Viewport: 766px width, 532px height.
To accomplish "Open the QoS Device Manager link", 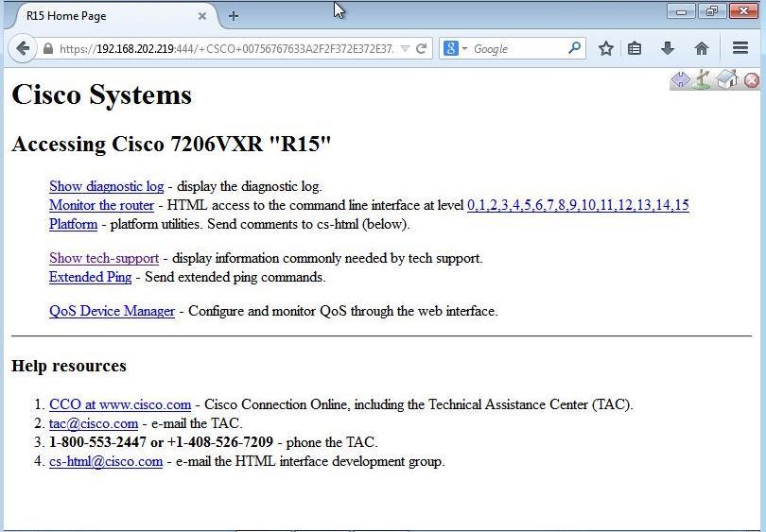I will 112,311.
